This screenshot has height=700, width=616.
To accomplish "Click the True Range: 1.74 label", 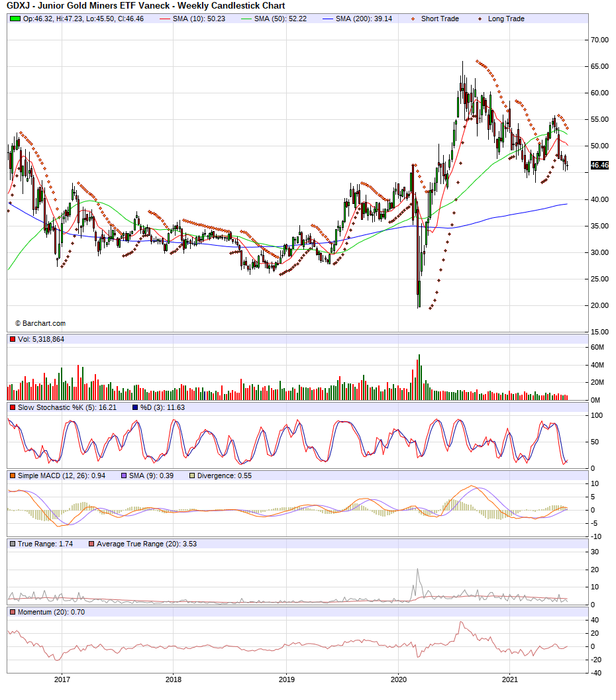I will [45, 544].
